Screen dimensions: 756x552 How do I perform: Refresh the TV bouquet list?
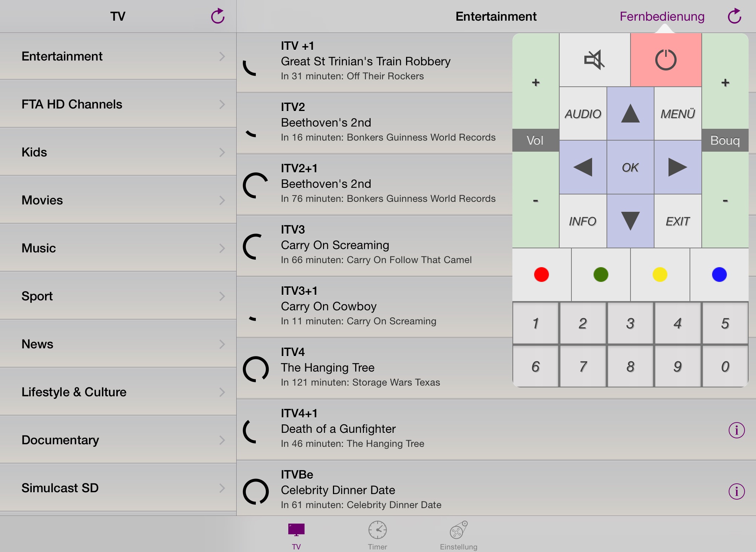217,16
